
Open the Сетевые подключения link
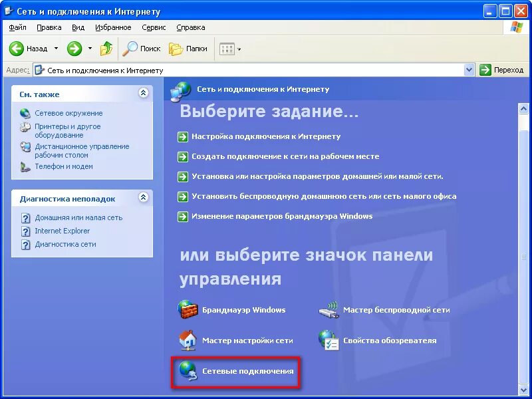click(247, 371)
